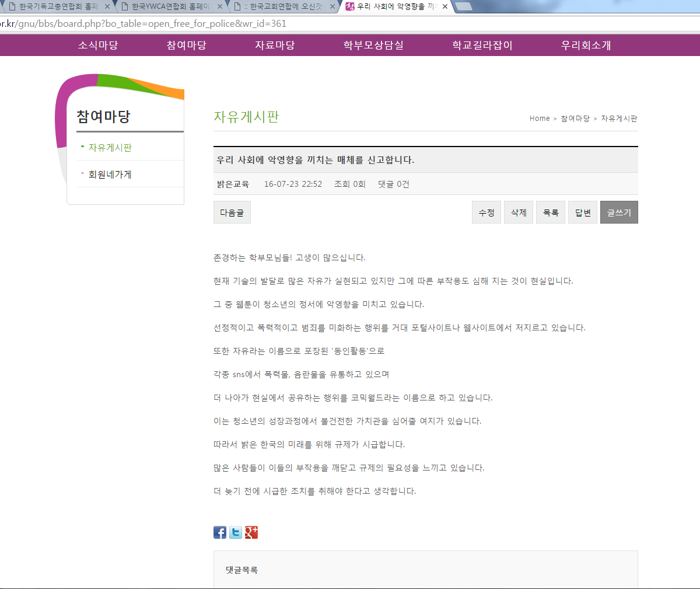Share post via Twitter icon
Screen dimensions: 700x589
pyautogui.click(x=236, y=532)
